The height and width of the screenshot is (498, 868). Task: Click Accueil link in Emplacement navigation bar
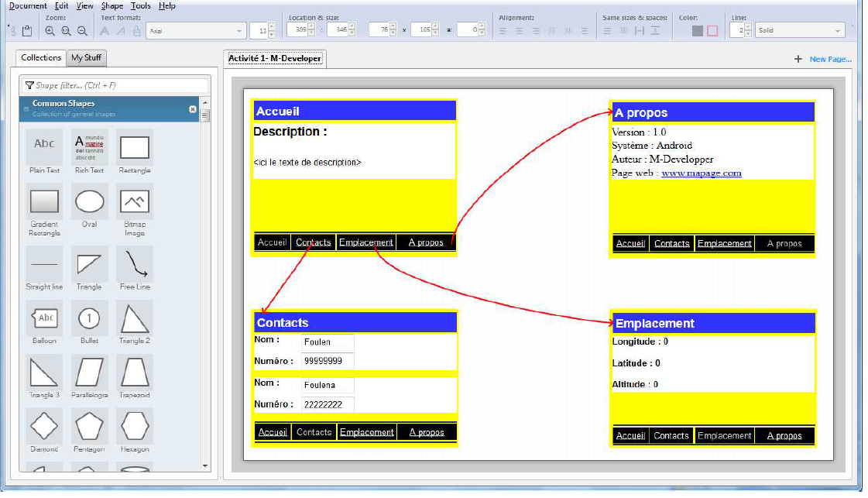coord(630,435)
